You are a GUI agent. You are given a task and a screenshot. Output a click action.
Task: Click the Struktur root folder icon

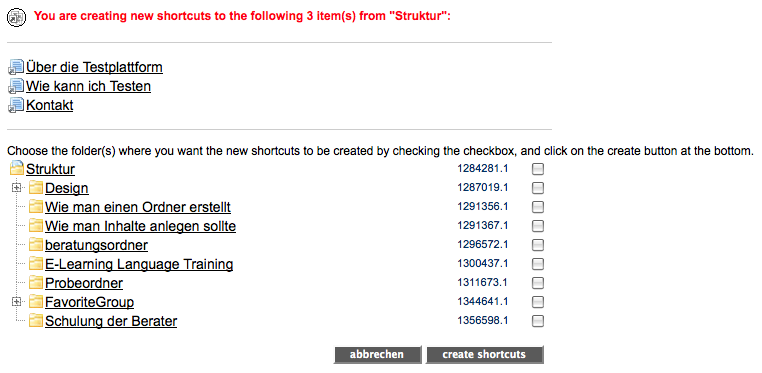click(x=17, y=169)
